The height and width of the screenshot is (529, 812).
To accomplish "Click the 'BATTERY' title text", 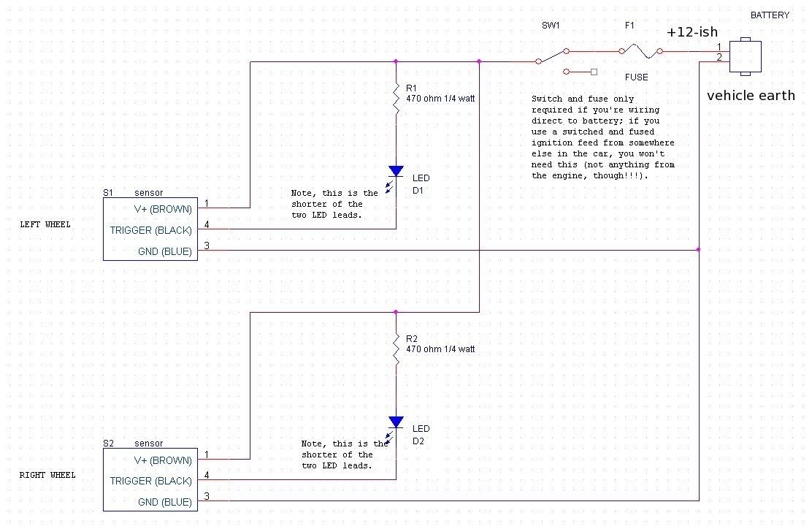I will pos(770,15).
